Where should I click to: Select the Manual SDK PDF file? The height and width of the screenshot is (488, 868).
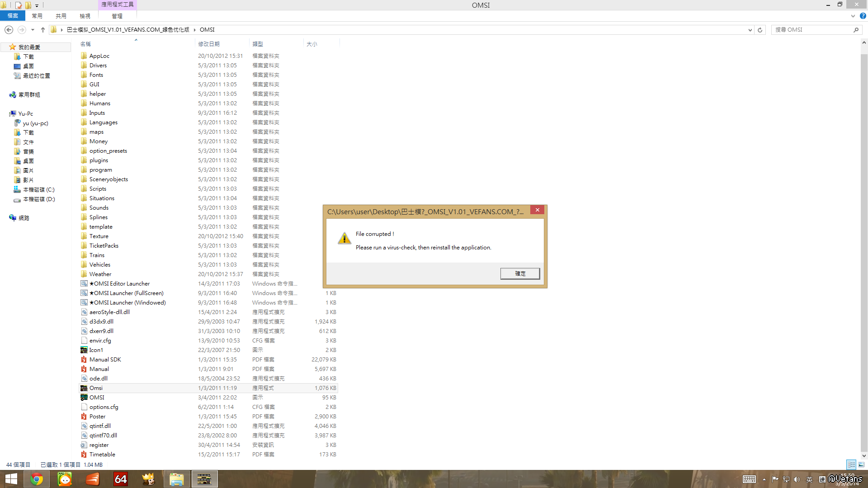(x=105, y=360)
